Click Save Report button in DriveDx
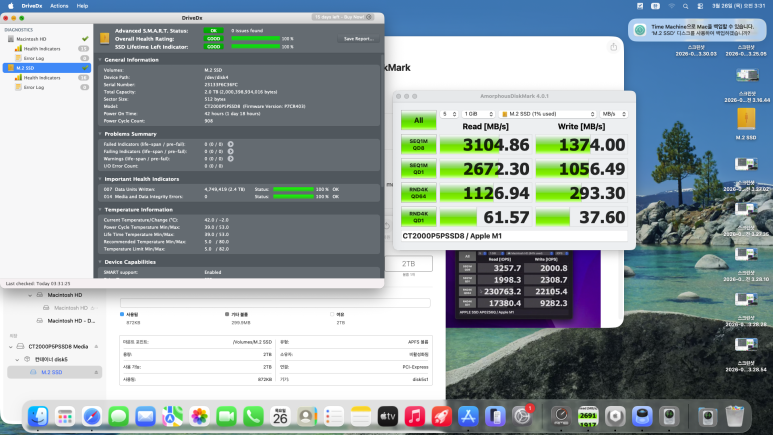Screen dimensions: 773x435 [358, 38]
